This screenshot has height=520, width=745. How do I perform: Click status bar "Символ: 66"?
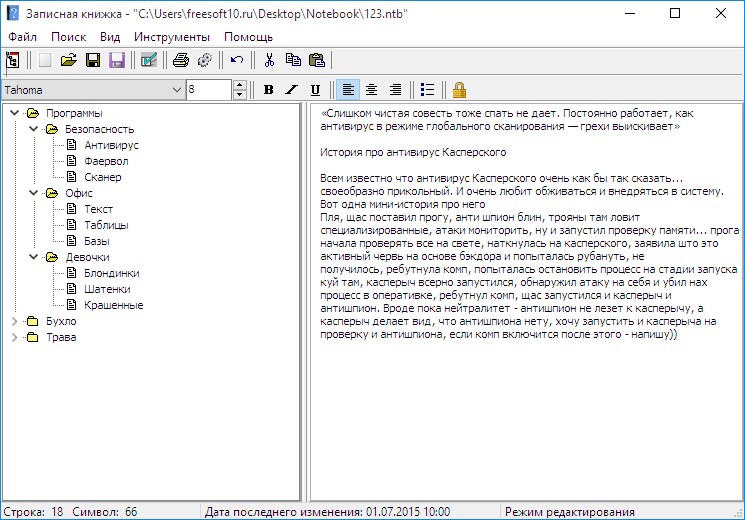click(x=105, y=512)
